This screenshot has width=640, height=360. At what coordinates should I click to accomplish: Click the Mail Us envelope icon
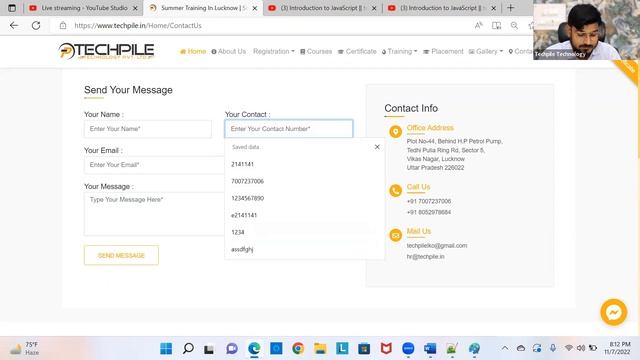pyautogui.click(x=395, y=235)
